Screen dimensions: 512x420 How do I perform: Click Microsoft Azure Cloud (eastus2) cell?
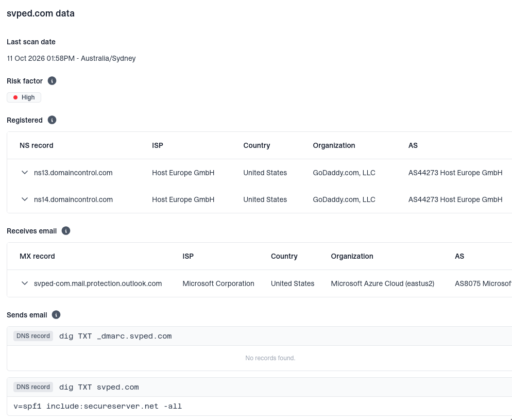[x=383, y=283]
